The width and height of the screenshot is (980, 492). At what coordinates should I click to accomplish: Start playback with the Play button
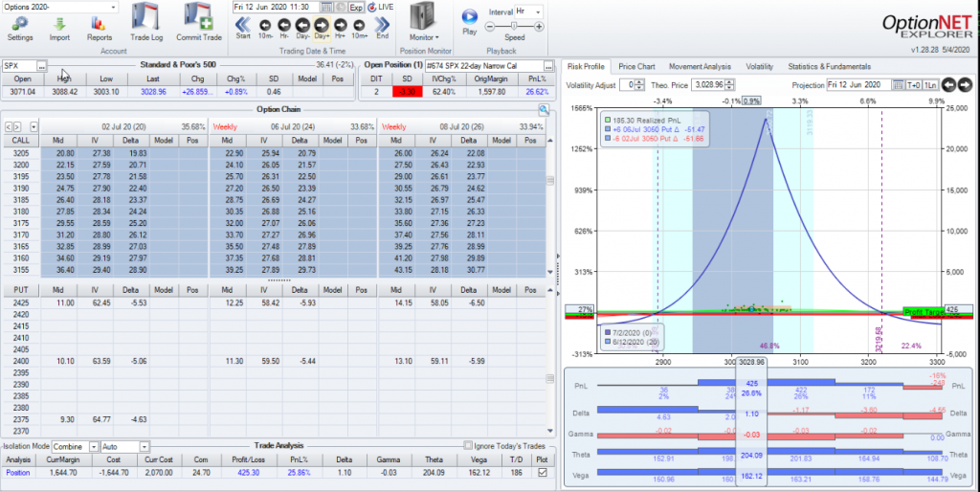[x=469, y=17]
